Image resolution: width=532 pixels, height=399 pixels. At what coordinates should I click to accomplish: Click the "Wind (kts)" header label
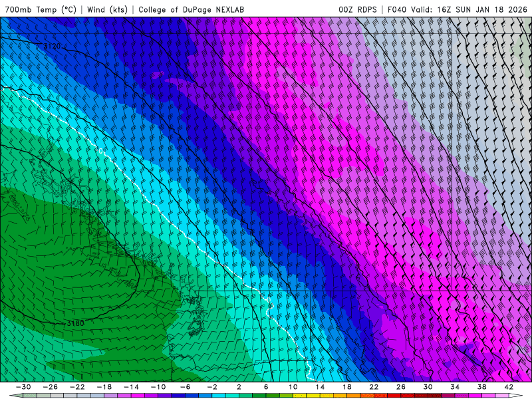[x=107, y=9]
